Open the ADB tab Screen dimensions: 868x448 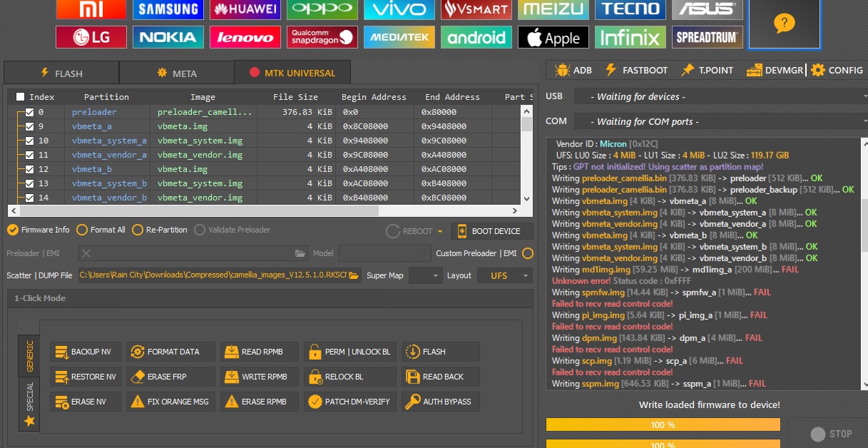coord(573,70)
